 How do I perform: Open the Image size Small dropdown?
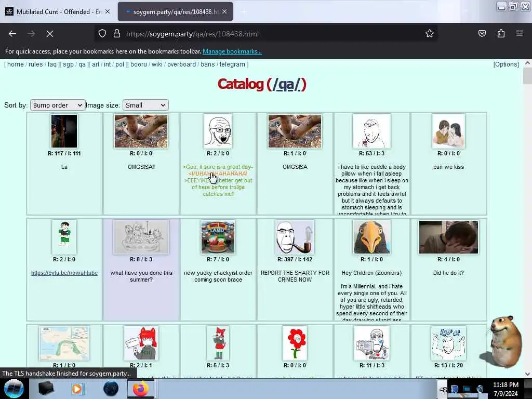[145, 105]
